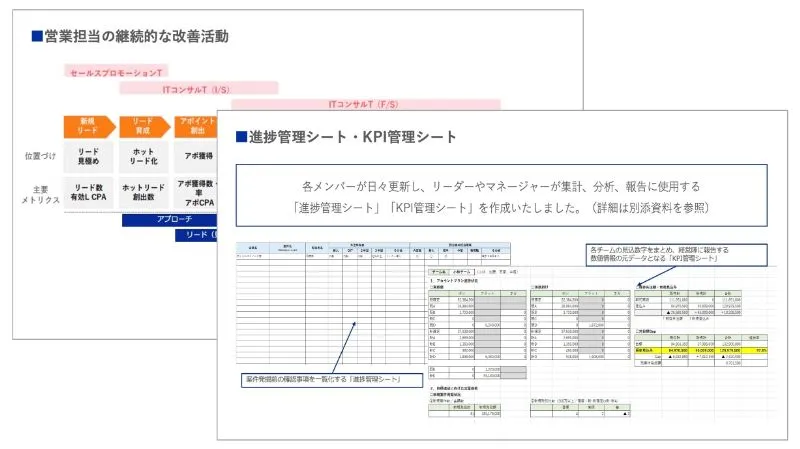Select the アポCPA metrics box

(x=196, y=192)
